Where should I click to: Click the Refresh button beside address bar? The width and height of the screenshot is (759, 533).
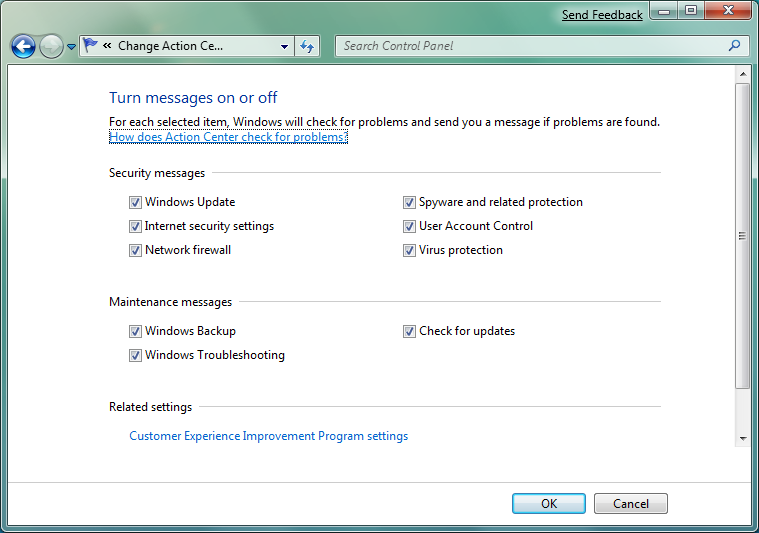(x=307, y=46)
